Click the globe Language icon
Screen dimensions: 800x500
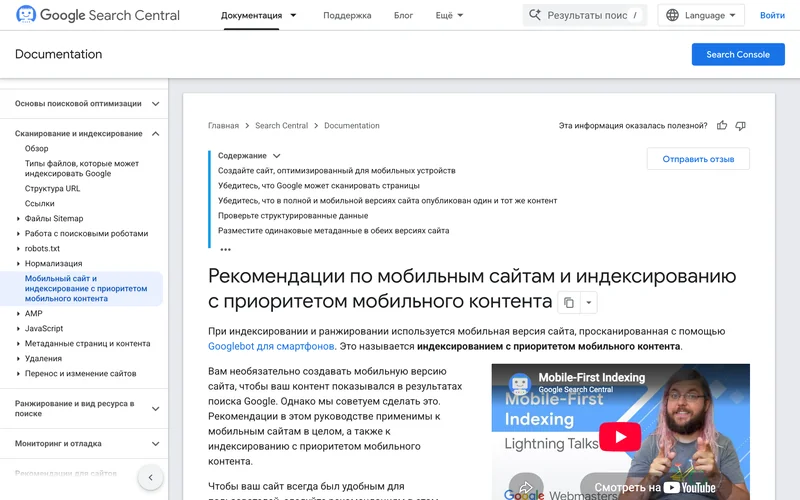pyautogui.click(x=672, y=15)
